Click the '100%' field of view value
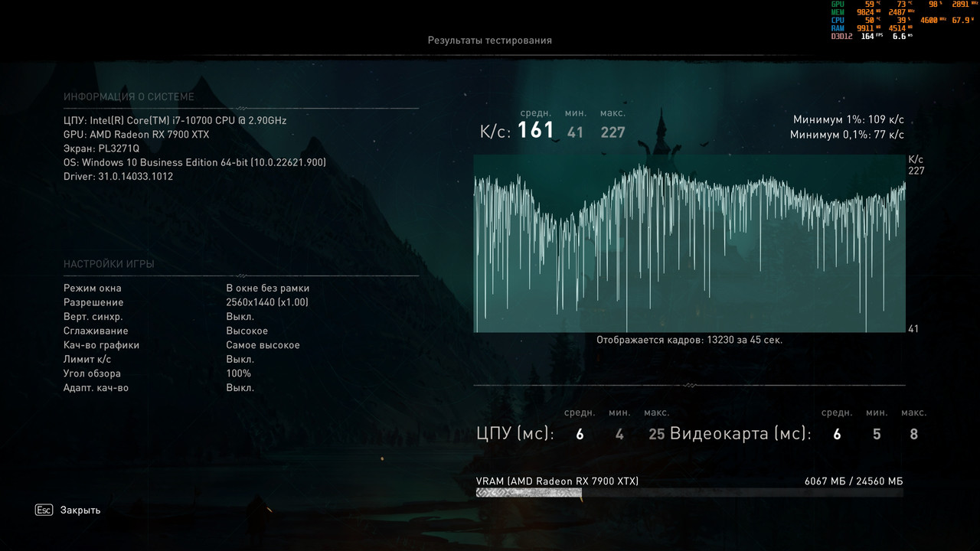 coord(239,373)
